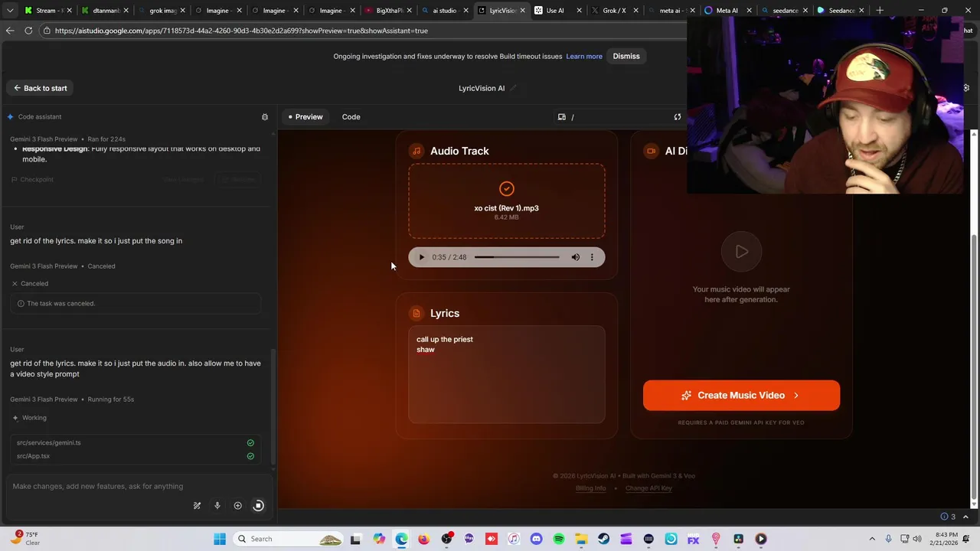Show hidden system tray icons
980x551 pixels.
click(872, 539)
